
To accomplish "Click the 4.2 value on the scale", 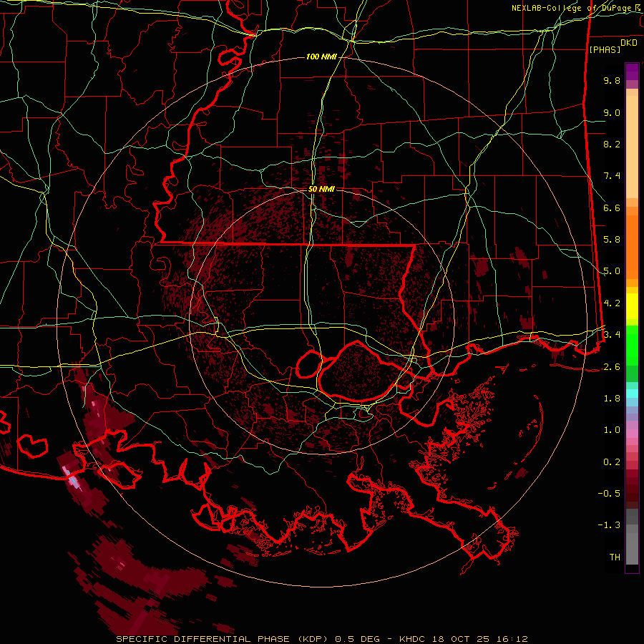I will click(612, 303).
